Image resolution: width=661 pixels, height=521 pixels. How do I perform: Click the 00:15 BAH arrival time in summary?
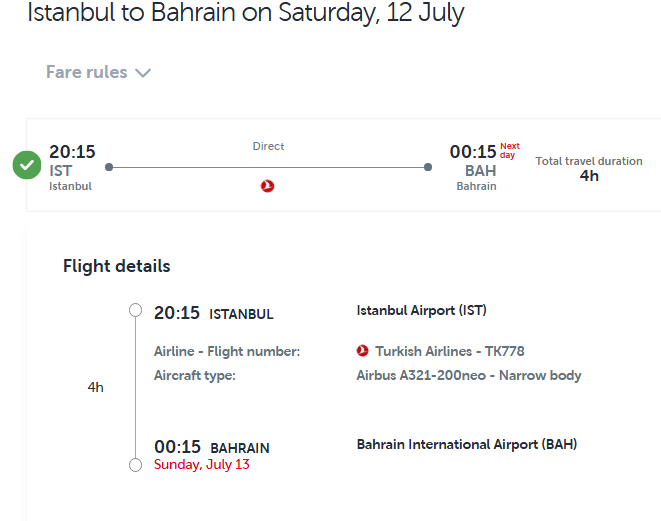click(x=473, y=153)
